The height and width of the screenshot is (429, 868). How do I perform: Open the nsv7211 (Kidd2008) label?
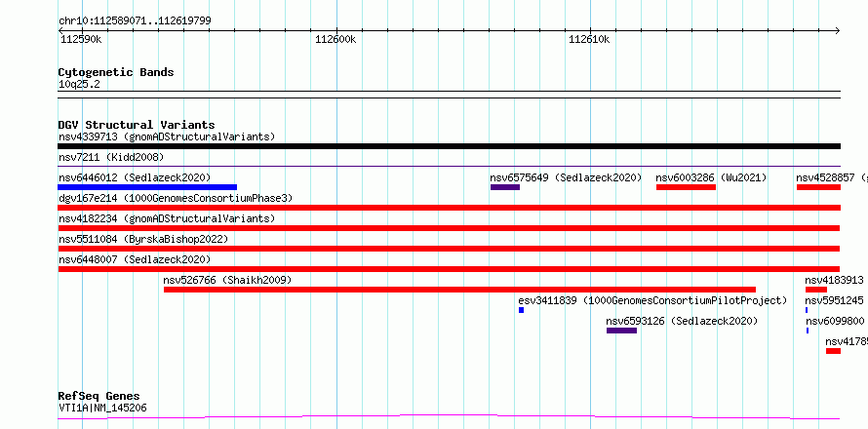[111, 157]
